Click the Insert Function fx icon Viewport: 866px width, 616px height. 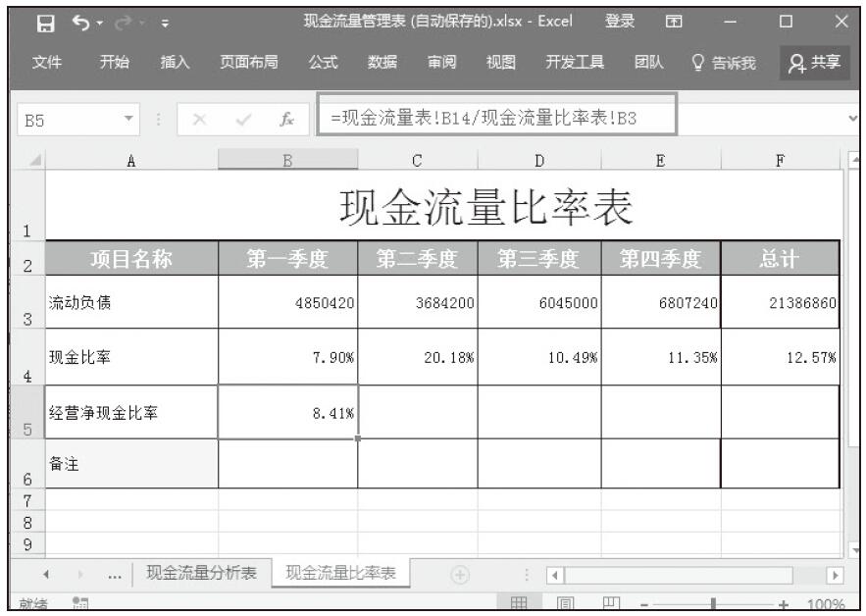click(287, 119)
